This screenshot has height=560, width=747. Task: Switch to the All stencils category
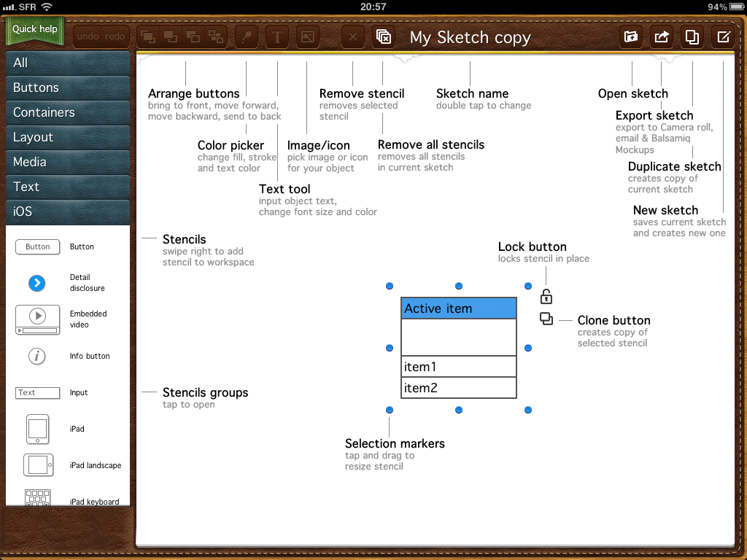pos(67,63)
